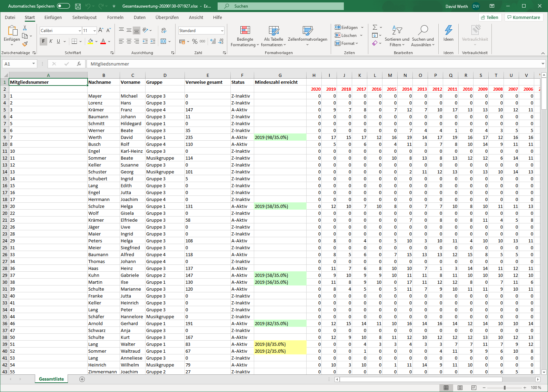The image size is (548, 392).
Task: Select column G header
Action: pyautogui.click(x=280, y=75)
